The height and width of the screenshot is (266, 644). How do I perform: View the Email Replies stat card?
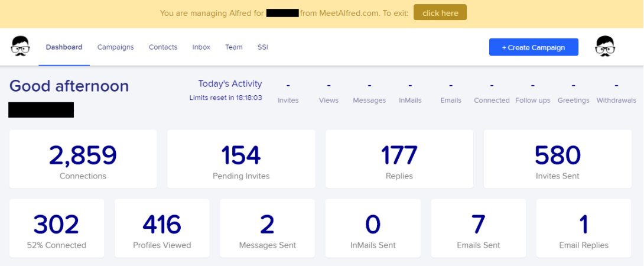coord(584,228)
